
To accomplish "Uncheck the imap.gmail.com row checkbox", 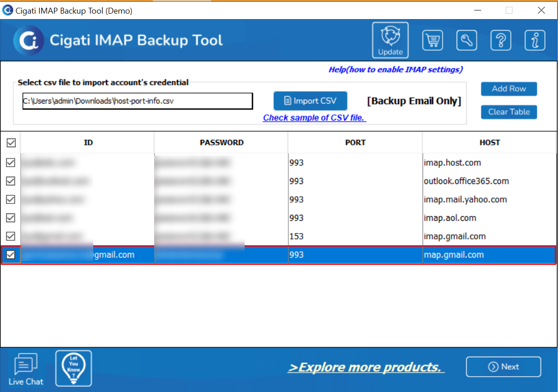I will [x=11, y=236].
